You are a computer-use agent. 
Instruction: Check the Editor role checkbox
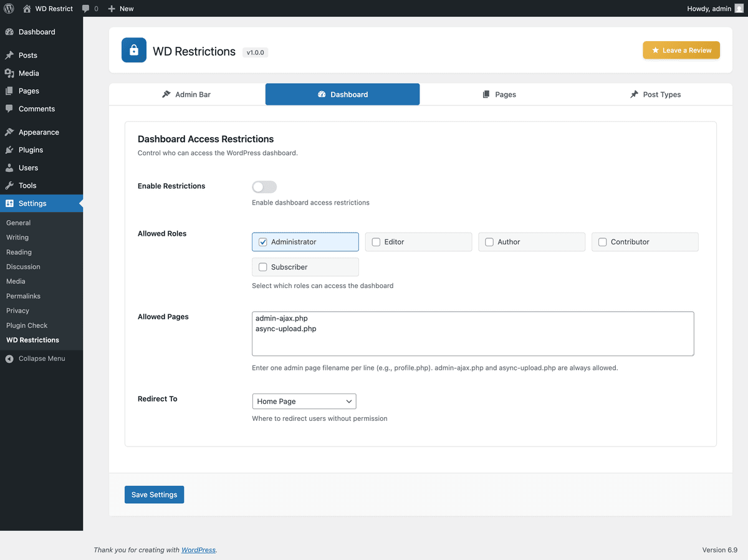(x=376, y=241)
